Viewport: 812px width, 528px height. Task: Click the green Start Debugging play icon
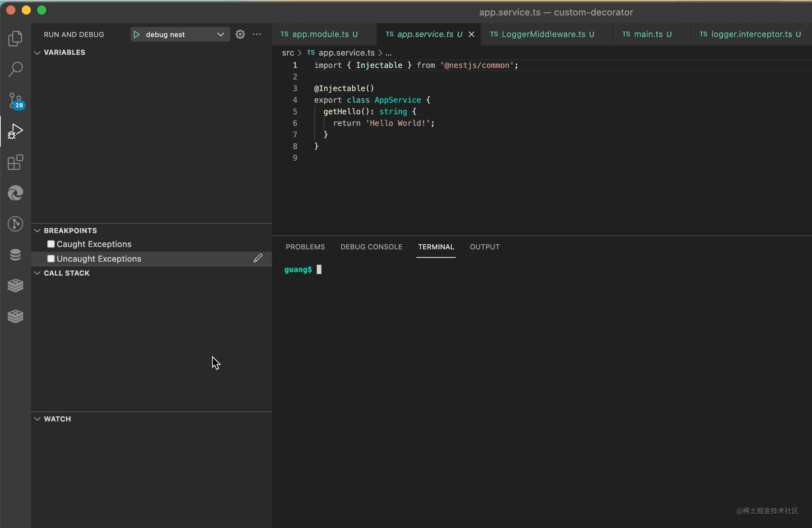pos(137,34)
